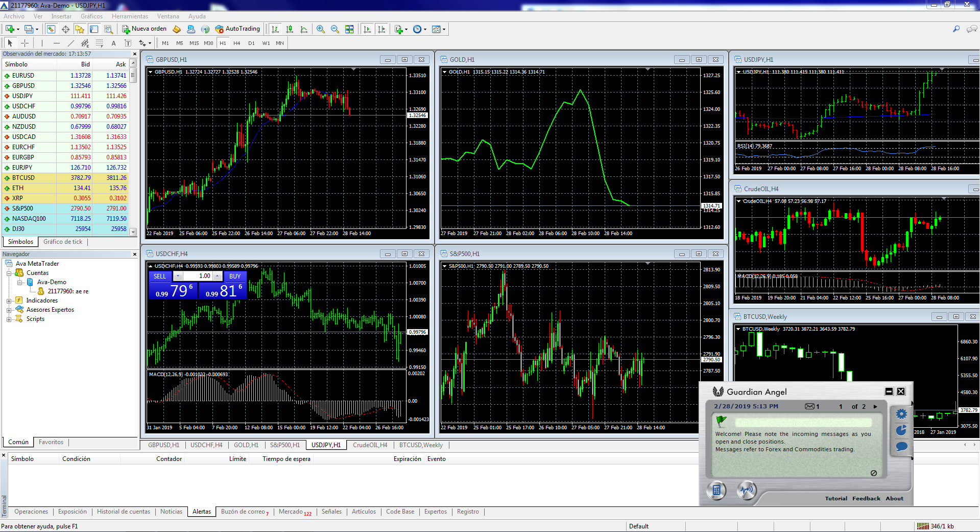Select the vertical line drawing tool
The image size is (980, 532).
(x=42, y=43)
